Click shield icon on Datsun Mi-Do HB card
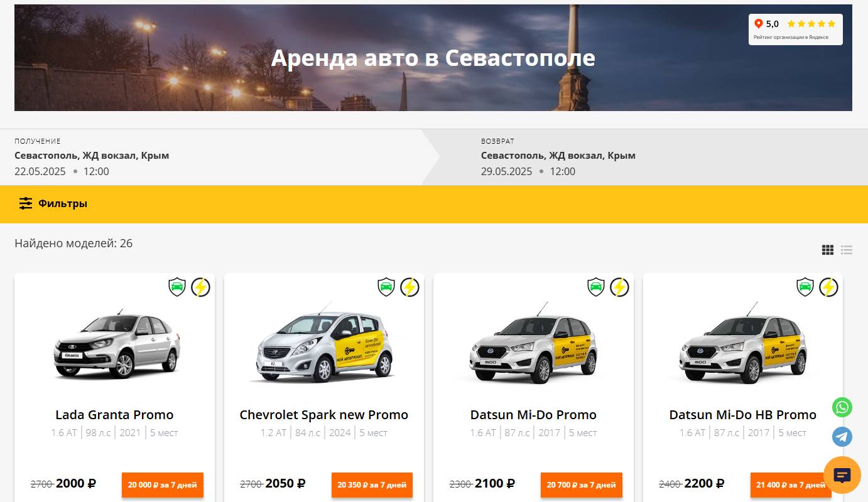The width and height of the screenshot is (868, 502). [805, 287]
